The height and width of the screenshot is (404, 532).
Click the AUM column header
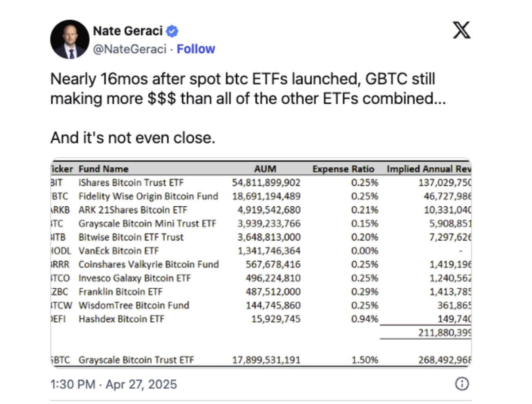pyautogui.click(x=266, y=168)
